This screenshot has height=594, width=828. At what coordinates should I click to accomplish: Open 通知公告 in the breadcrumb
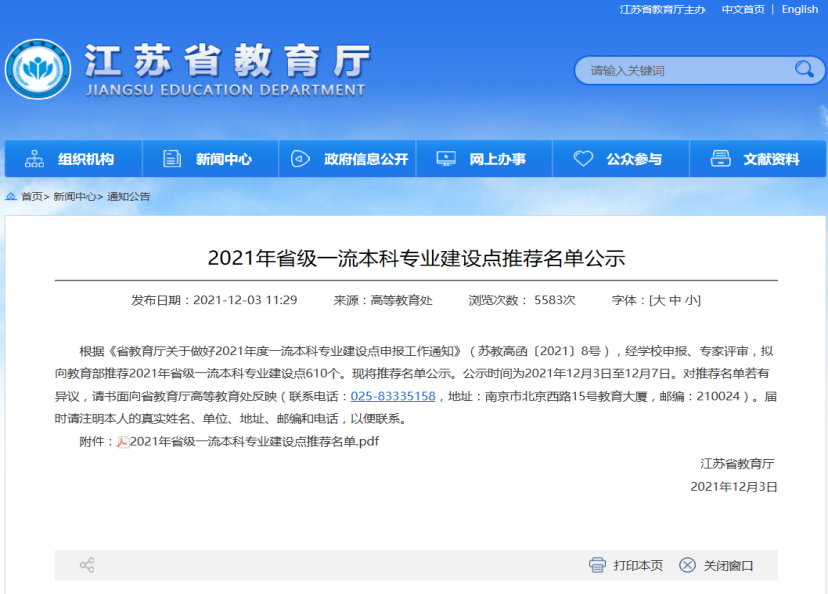click(129, 197)
